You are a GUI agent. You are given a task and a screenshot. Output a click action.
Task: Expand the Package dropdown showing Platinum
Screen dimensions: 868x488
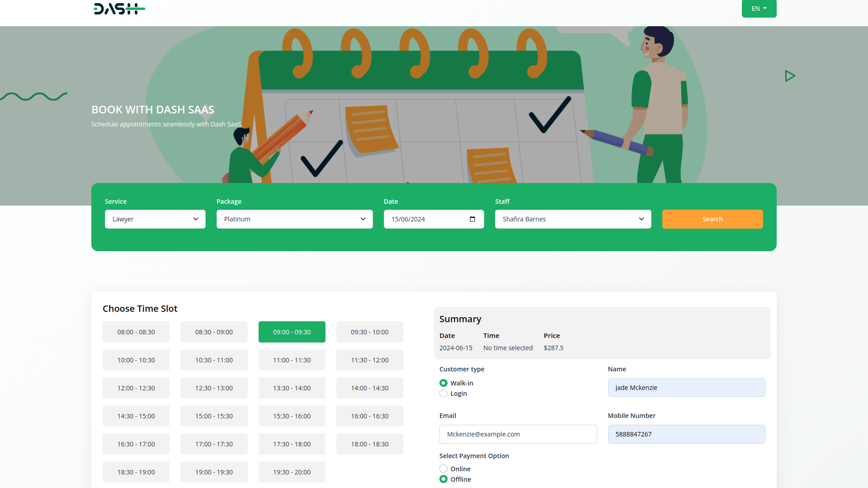click(x=294, y=219)
